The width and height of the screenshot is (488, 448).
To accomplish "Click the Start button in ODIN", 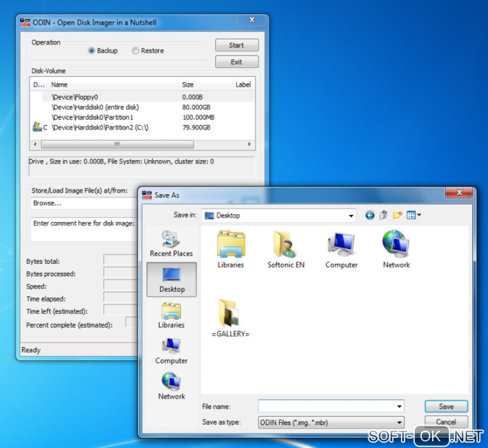I will 237,45.
